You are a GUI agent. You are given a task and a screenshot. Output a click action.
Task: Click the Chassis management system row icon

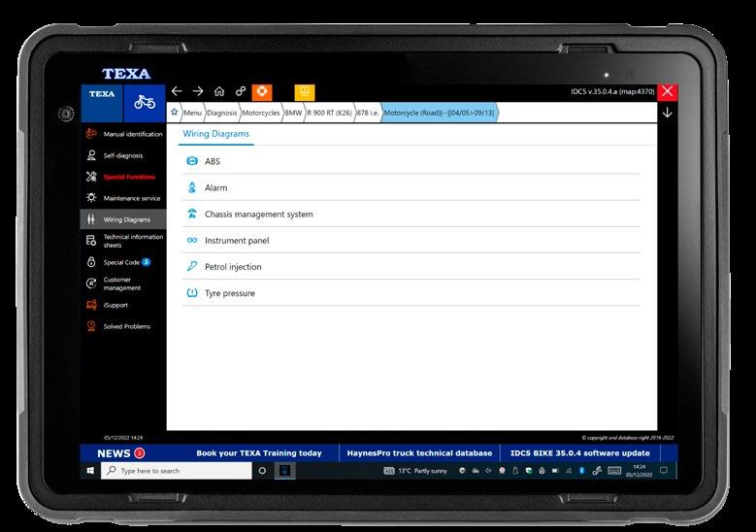(x=192, y=214)
